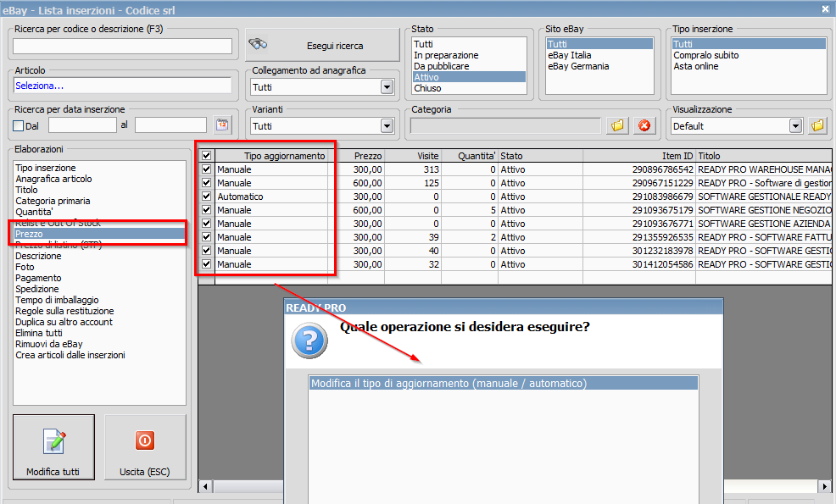Open the Visualizzazione Default dropdown
Image resolution: width=836 pixels, height=504 pixels.
795,125
